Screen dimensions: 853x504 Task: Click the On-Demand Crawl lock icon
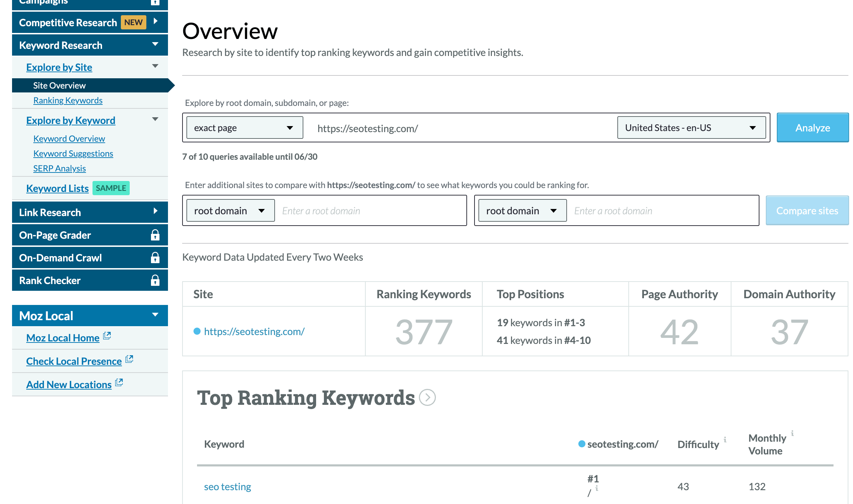(155, 258)
